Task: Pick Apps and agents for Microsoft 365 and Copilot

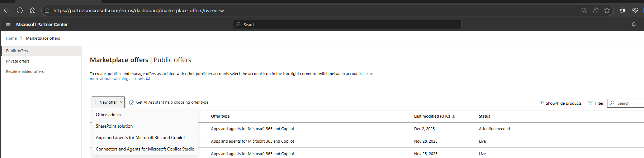Action: (140, 138)
